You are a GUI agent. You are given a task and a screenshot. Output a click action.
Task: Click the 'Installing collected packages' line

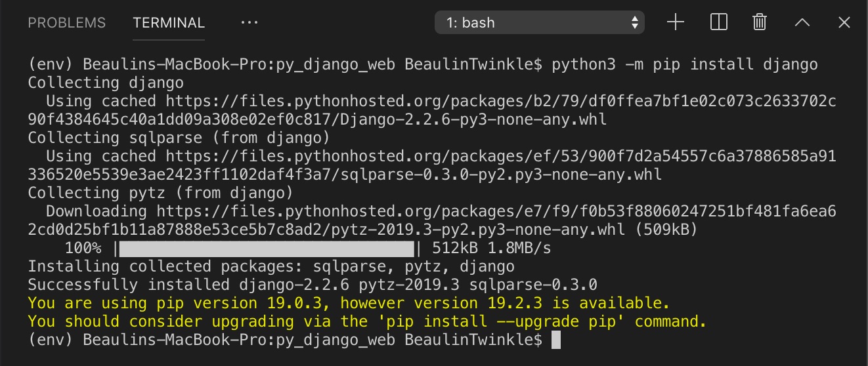[271, 266]
